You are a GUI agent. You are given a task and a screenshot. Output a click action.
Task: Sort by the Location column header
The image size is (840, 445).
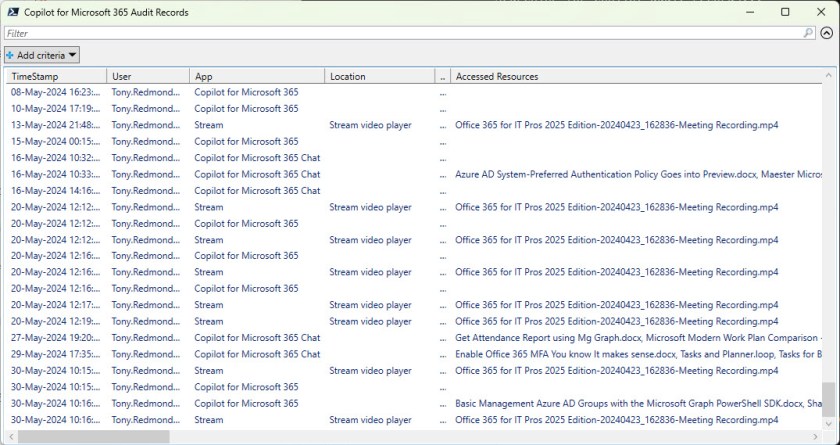click(380, 77)
